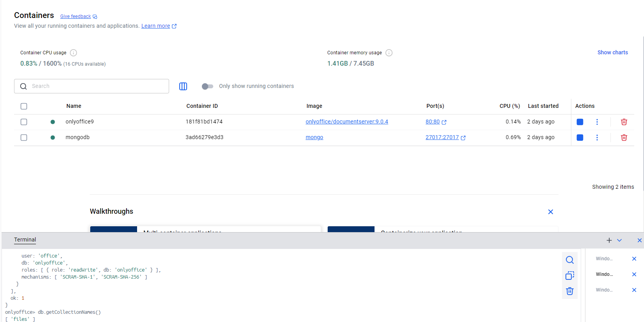Expand the terminal profile dropdown chevron

pyautogui.click(x=619, y=240)
